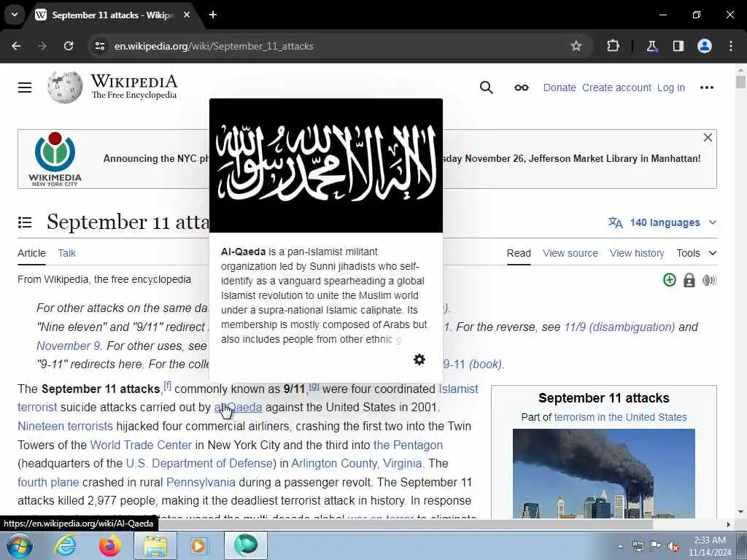This screenshot has width=747, height=560.
Task: Expand the Tools dropdown
Action: coord(697,253)
